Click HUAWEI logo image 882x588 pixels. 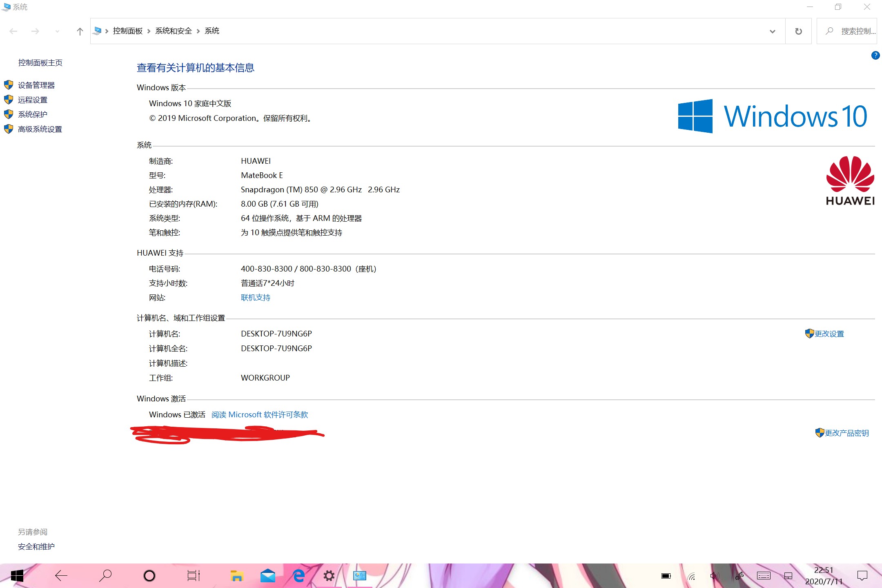[850, 180]
